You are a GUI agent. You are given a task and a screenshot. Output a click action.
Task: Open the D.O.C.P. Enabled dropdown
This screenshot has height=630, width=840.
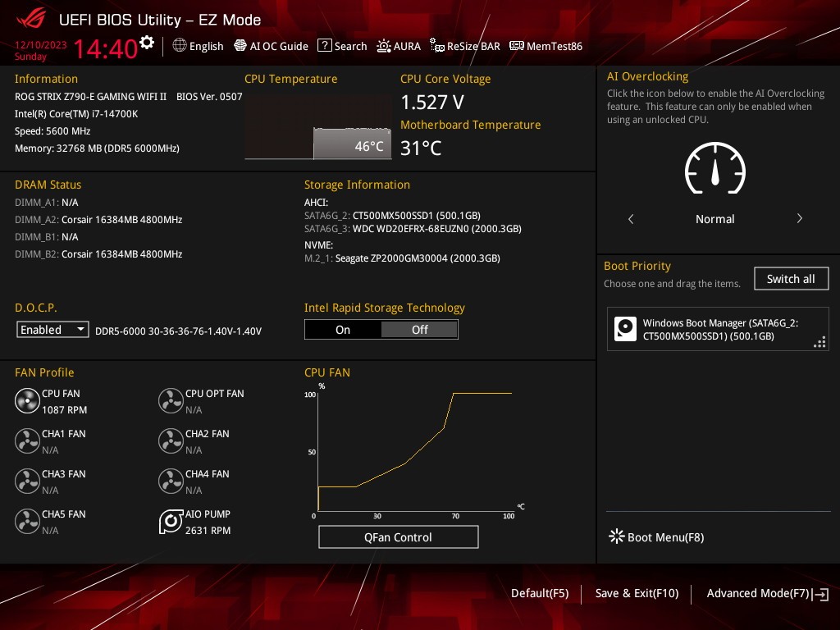pyautogui.click(x=52, y=330)
